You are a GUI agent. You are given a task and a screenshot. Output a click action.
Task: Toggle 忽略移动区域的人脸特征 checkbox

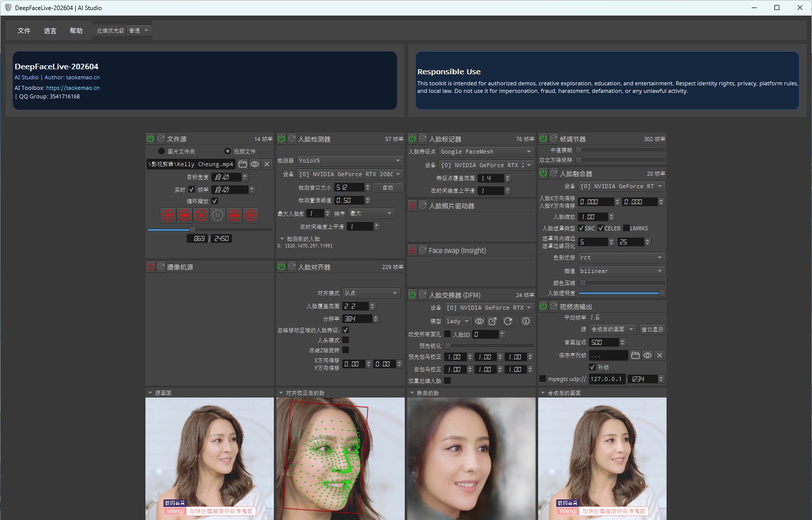click(346, 330)
